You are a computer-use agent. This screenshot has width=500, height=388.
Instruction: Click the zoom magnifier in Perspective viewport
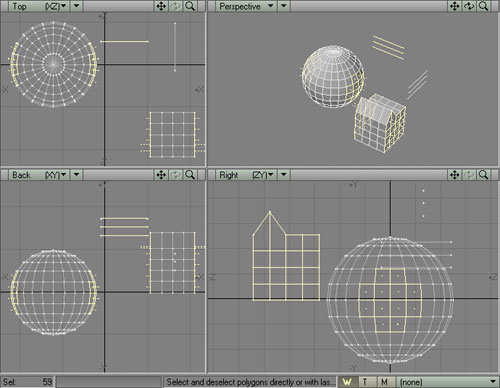tap(484, 6)
